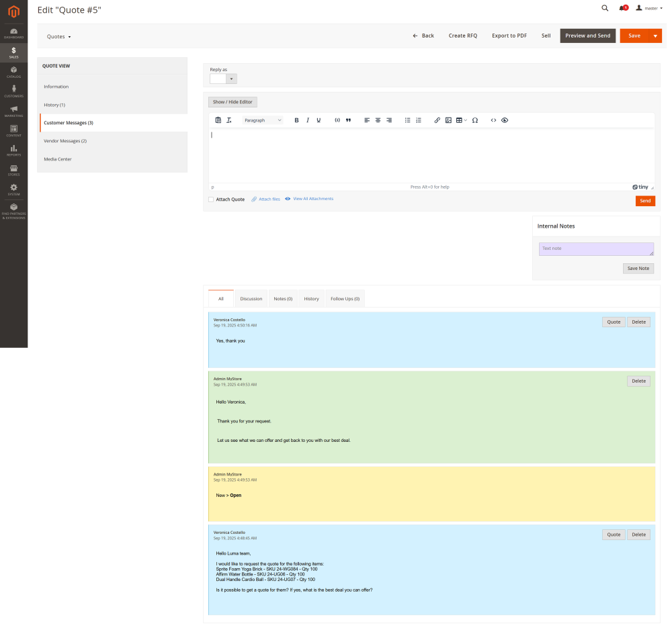672x636 pixels.
Task: Click the Show / Hide Editor button
Action: (233, 102)
